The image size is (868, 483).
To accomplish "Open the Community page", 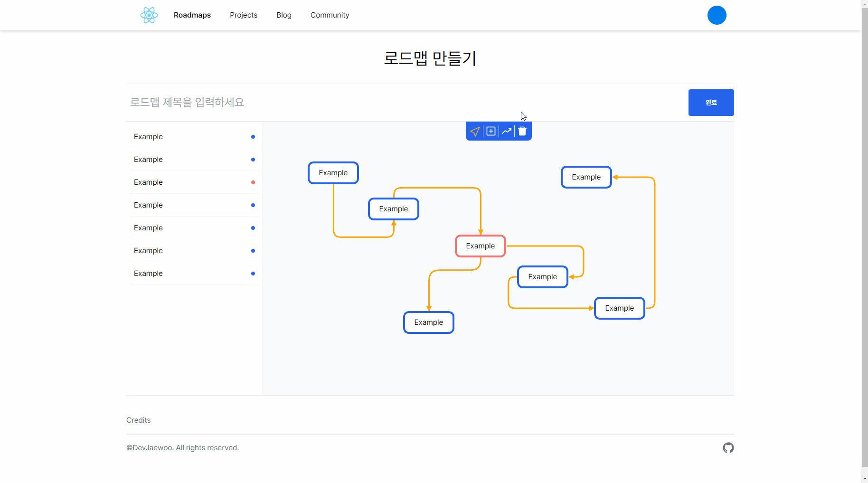I will [330, 15].
